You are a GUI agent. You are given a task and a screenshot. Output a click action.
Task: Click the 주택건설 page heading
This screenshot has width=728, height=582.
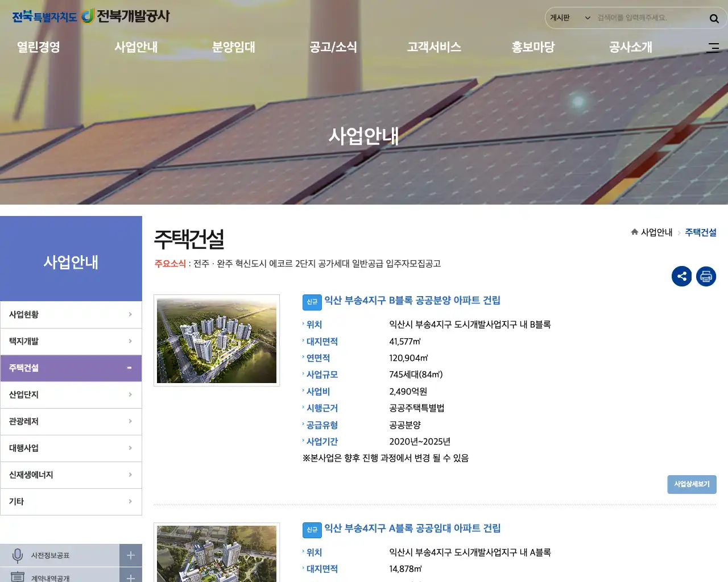coord(189,239)
